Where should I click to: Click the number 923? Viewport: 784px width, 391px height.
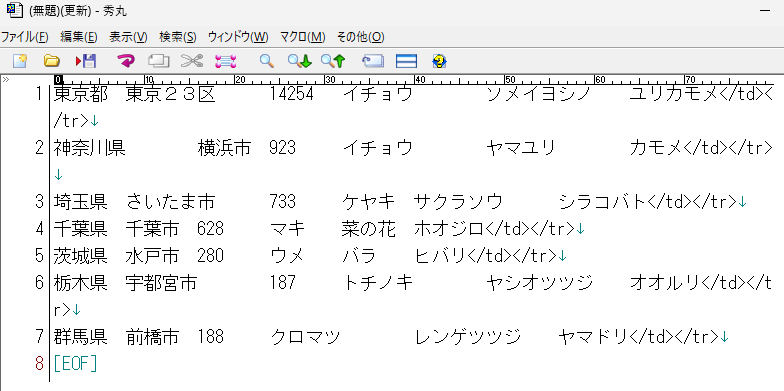282,148
